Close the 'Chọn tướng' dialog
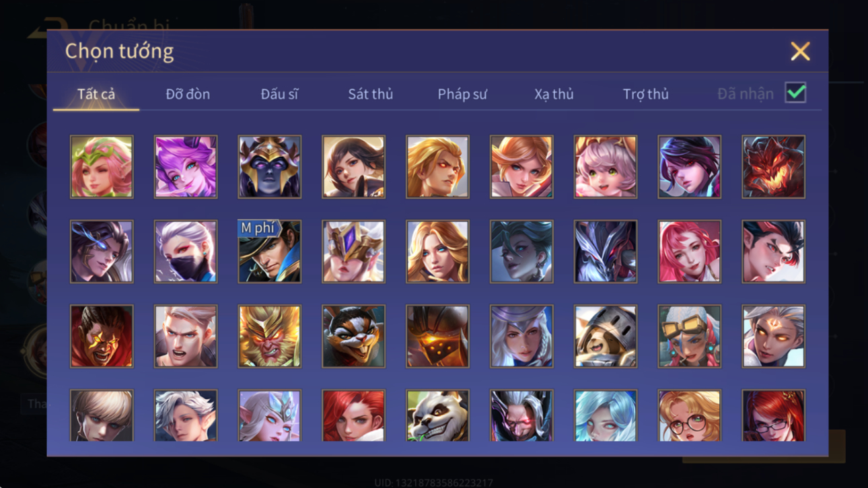 (800, 51)
